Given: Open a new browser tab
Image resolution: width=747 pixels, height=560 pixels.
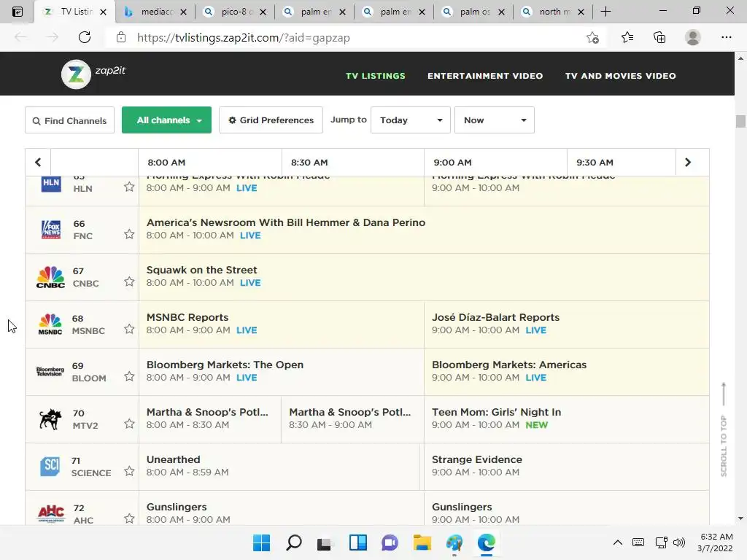Looking at the screenshot, I should click(605, 12).
